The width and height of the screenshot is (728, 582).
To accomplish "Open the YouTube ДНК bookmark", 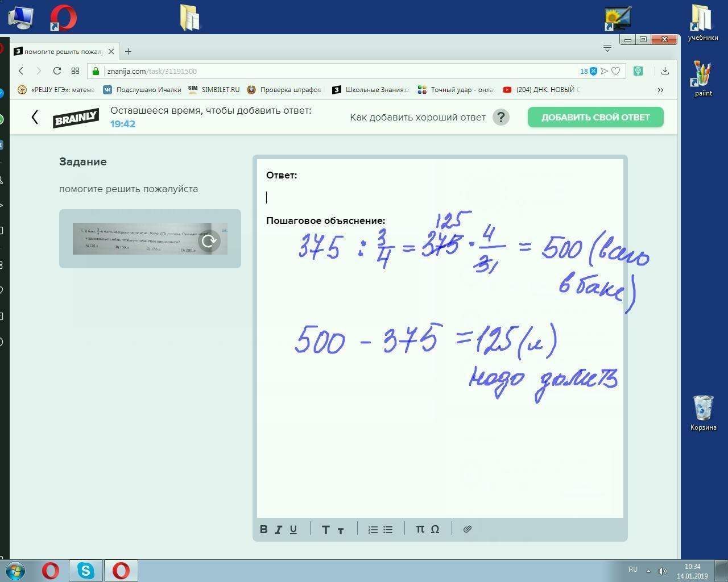I will pyautogui.click(x=542, y=90).
